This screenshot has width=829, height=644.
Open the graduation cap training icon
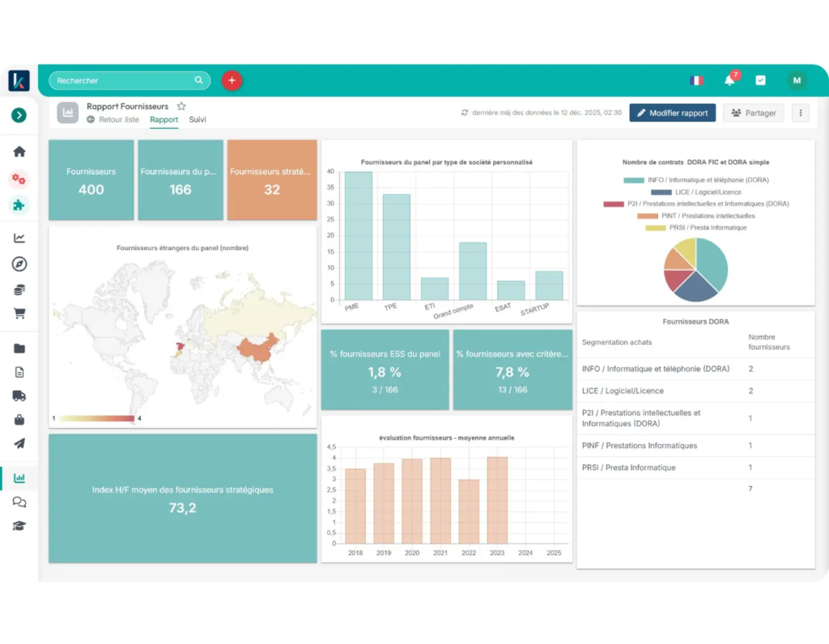click(19, 526)
